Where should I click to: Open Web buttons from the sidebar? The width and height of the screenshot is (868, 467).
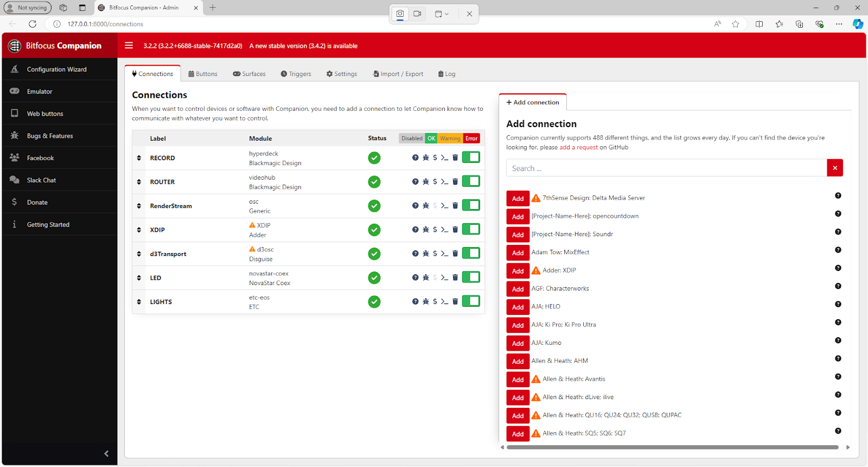(x=60, y=113)
